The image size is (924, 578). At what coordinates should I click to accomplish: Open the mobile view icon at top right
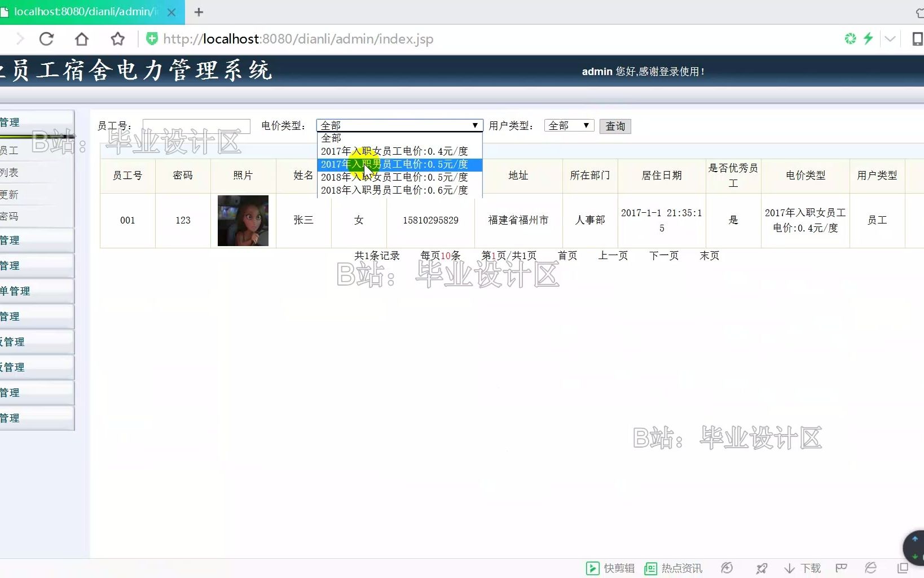click(918, 38)
